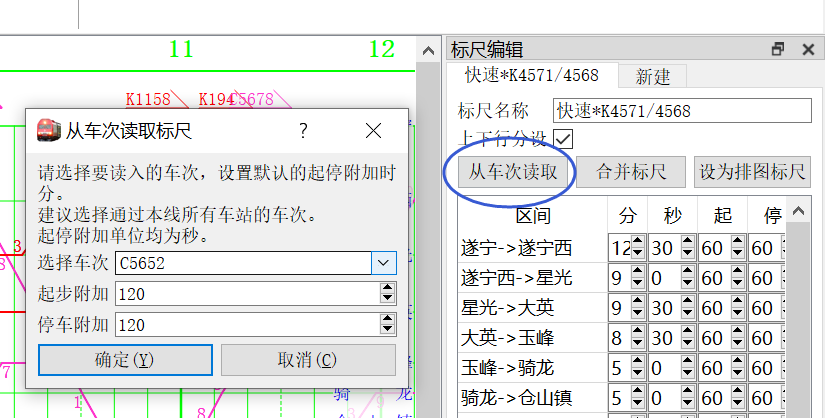
Task: Open the 新建 tab
Action: [652, 77]
